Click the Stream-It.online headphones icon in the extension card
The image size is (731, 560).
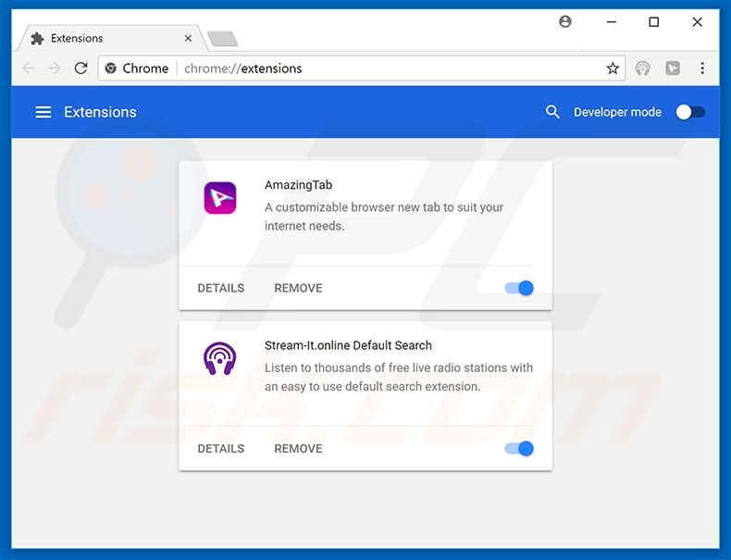[220, 358]
